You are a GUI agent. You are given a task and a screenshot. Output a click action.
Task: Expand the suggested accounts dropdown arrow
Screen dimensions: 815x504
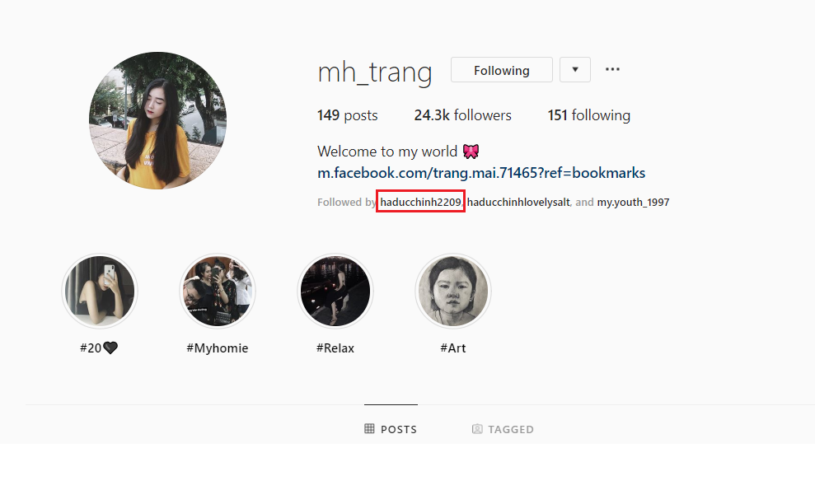tap(575, 70)
